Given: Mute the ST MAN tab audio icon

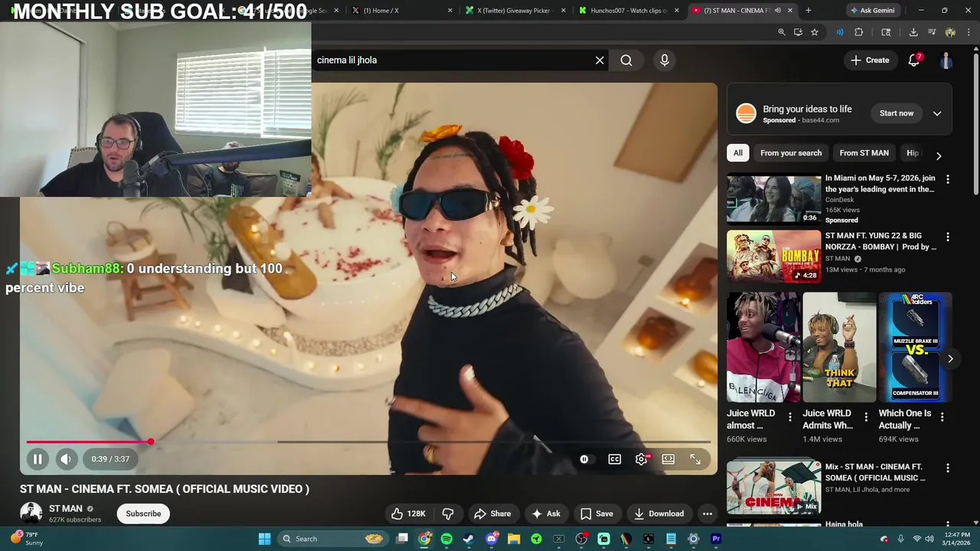Looking at the screenshot, I should (778, 11).
